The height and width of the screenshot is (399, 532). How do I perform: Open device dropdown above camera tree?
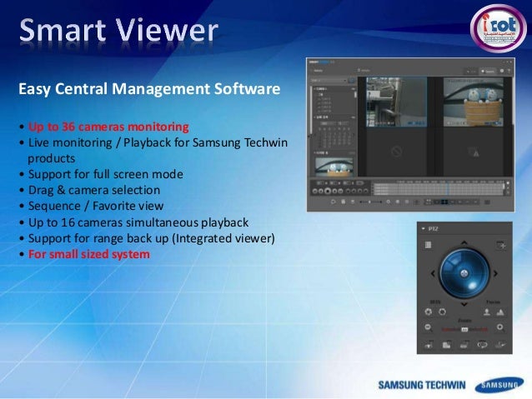[329, 80]
